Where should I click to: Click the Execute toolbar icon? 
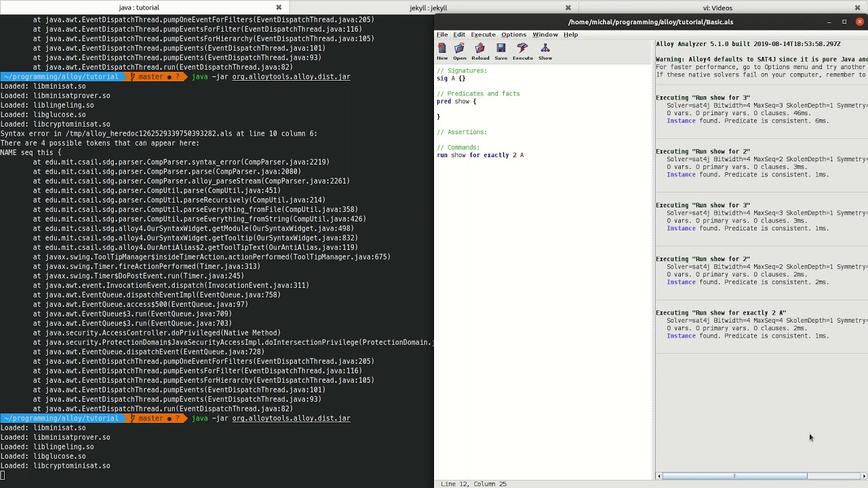522,52
